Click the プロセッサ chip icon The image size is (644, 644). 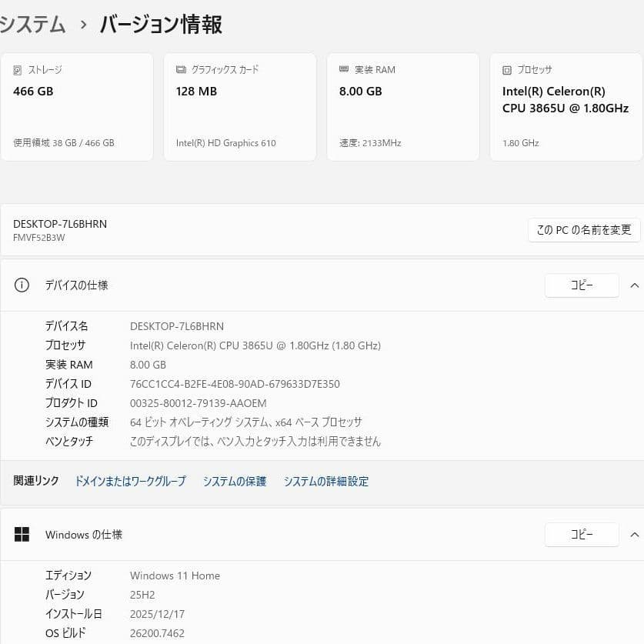pyautogui.click(x=506, y=69)
